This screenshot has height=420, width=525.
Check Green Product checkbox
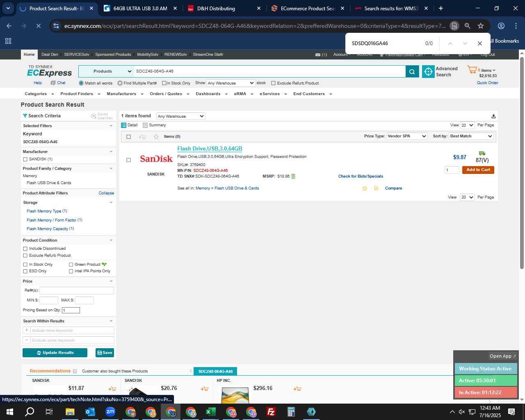71,265
